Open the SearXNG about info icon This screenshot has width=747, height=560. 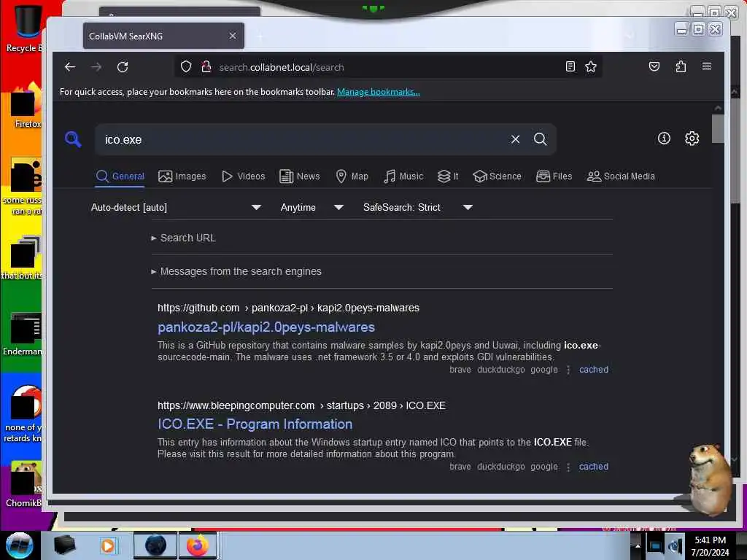click(x=664, y=138)
